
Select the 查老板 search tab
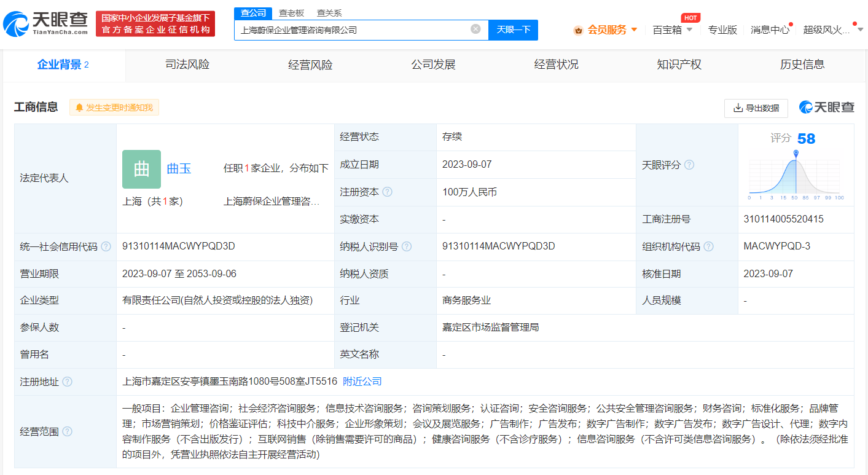pyautogui.click(x=291, y=12)
